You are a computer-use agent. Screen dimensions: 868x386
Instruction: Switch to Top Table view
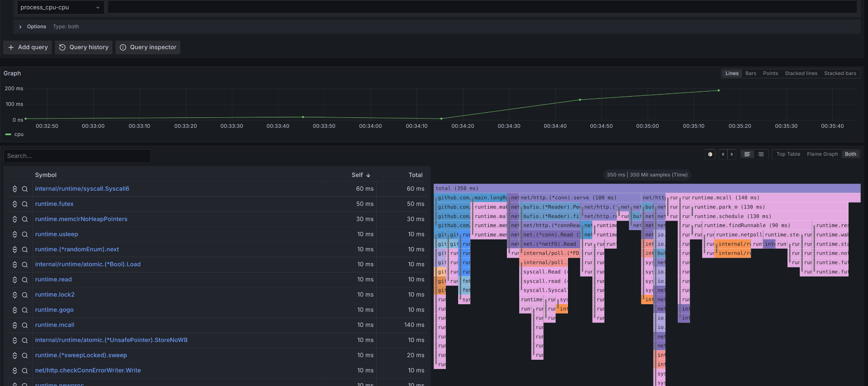point(788,154)
